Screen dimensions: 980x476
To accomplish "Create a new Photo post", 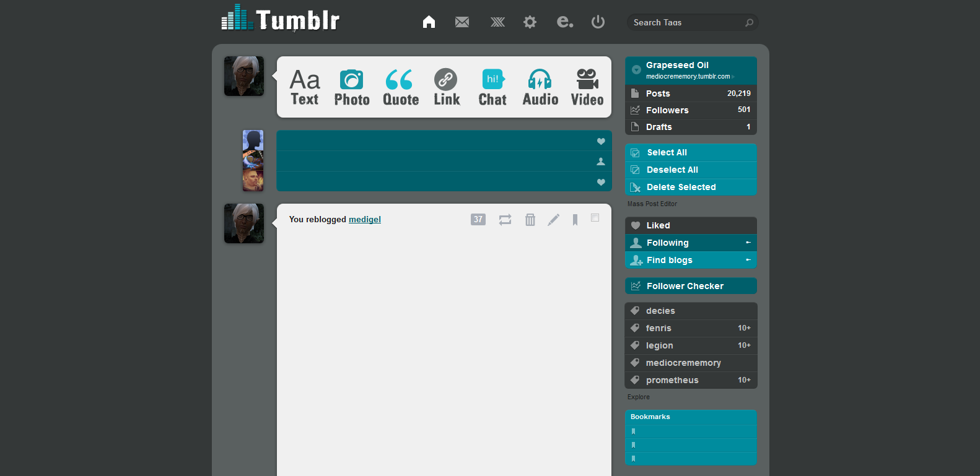I will click(352, 87).
